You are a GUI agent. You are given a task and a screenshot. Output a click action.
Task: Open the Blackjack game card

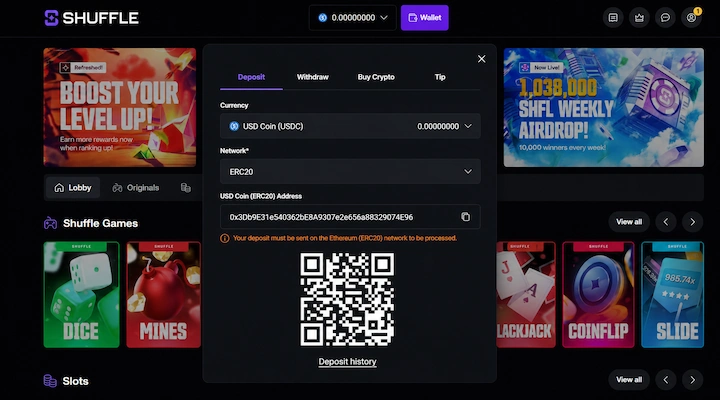click(526, 295)
